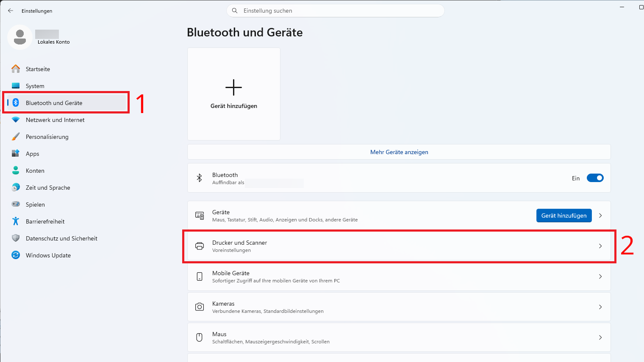The image size is (644, 362).
Task: Turn off the Bluetooth toggle switch
Action: tap(595, 178)
